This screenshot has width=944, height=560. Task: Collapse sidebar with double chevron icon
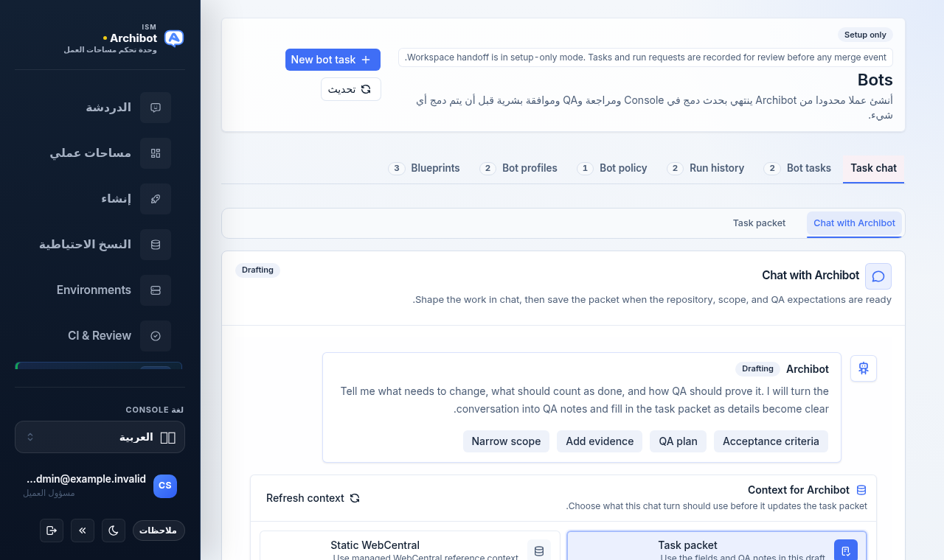(83, 531)
